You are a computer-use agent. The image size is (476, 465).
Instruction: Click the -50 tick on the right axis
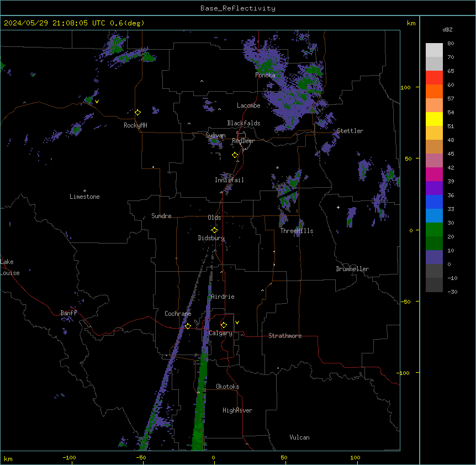tap(405, 302)
